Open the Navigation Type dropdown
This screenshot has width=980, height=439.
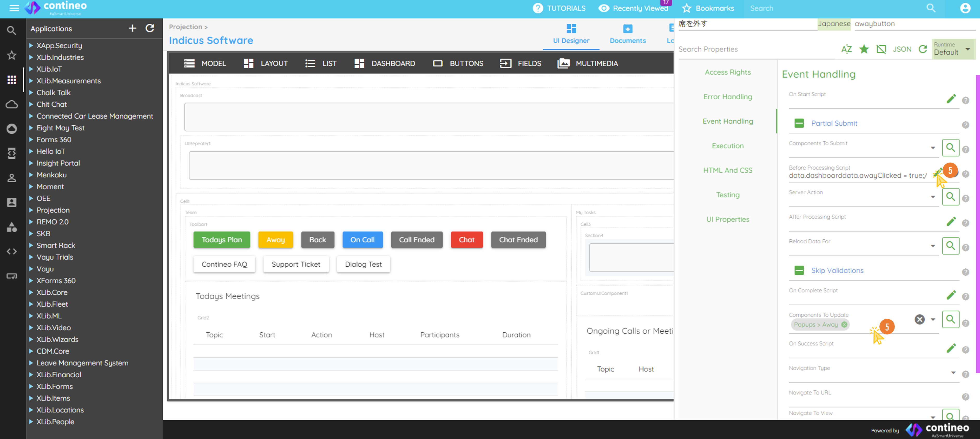pyautogui.click(x=953, y=373)
